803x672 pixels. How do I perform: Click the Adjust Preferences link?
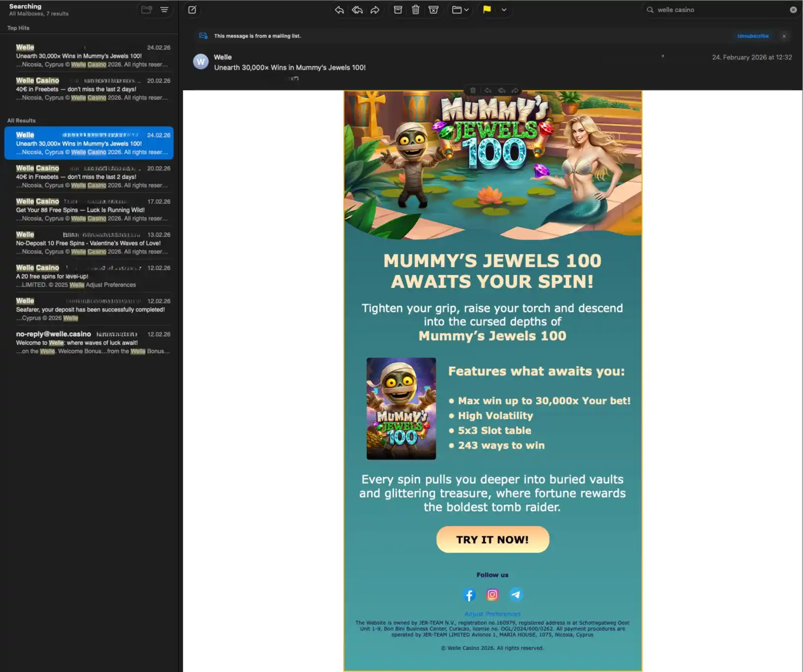click(x=493, y=614)
